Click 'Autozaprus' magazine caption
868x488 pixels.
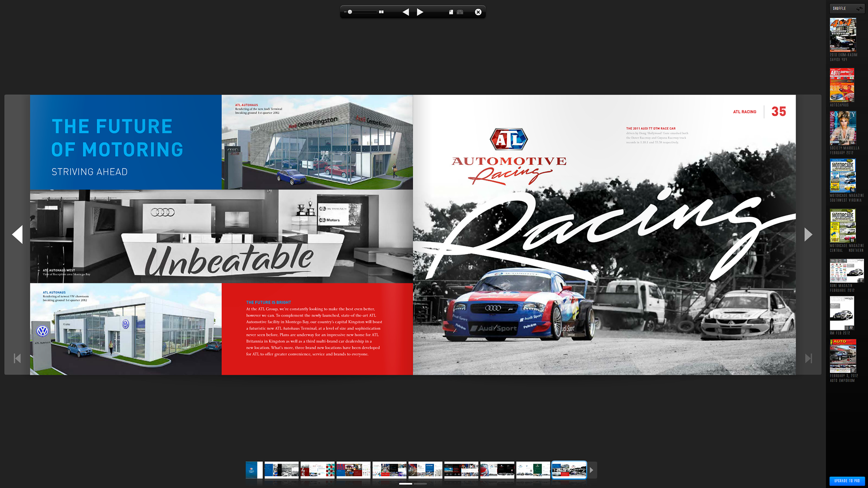coord(839,105)
